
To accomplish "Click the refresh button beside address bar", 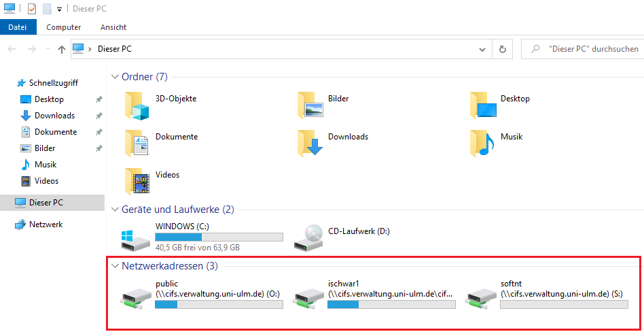I will coord(502,49).
